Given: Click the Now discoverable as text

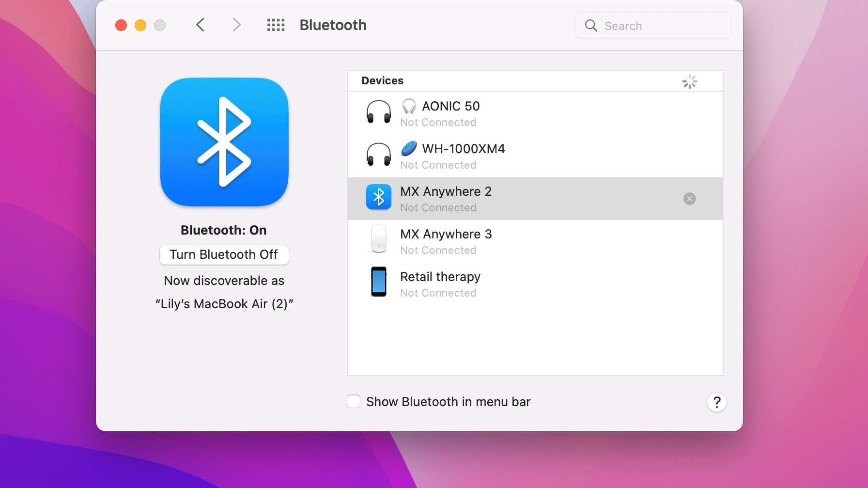Looking at the screenshot, I should 224,281.
